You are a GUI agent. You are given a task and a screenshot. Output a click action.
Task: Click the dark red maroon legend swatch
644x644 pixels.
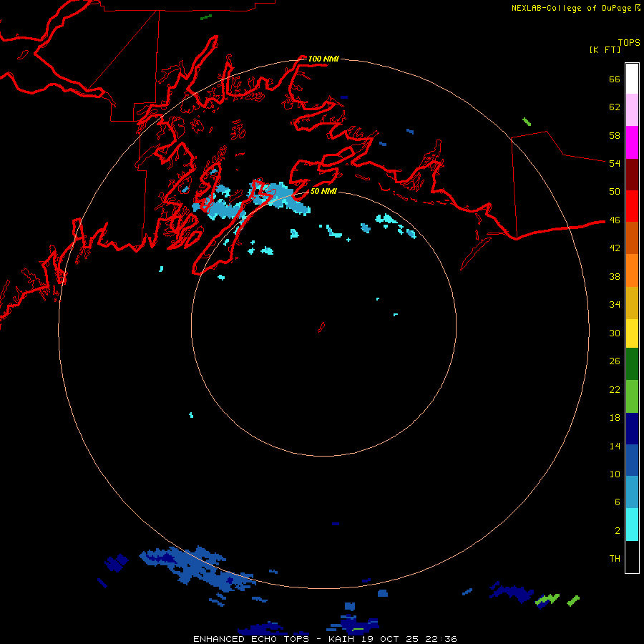632,175
